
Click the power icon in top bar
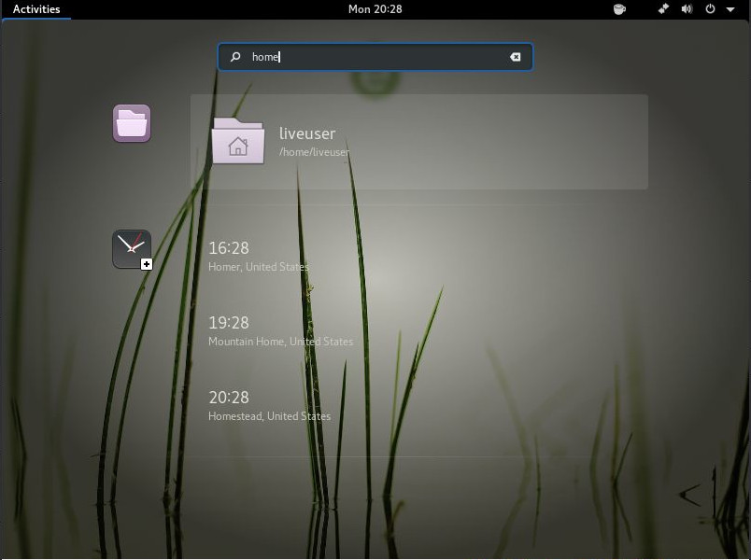click(x=710, y=9)
